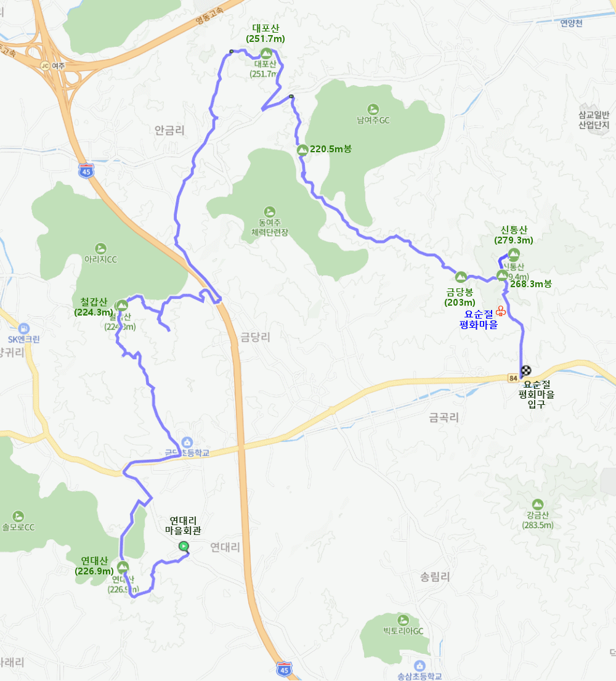
Task: Select the 연대산 peak marker
Action: click(x=123, y=567)
